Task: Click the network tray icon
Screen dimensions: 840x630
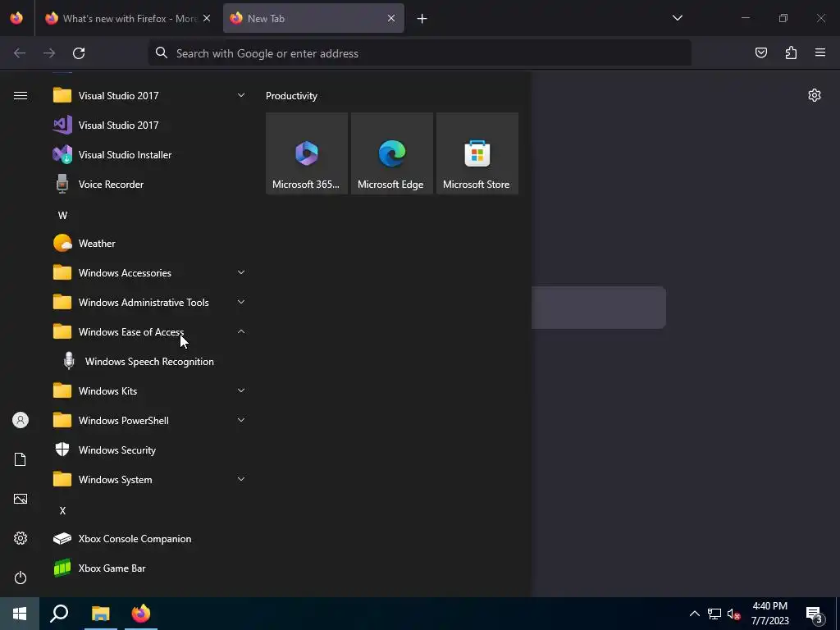Action: pos(714,614)
